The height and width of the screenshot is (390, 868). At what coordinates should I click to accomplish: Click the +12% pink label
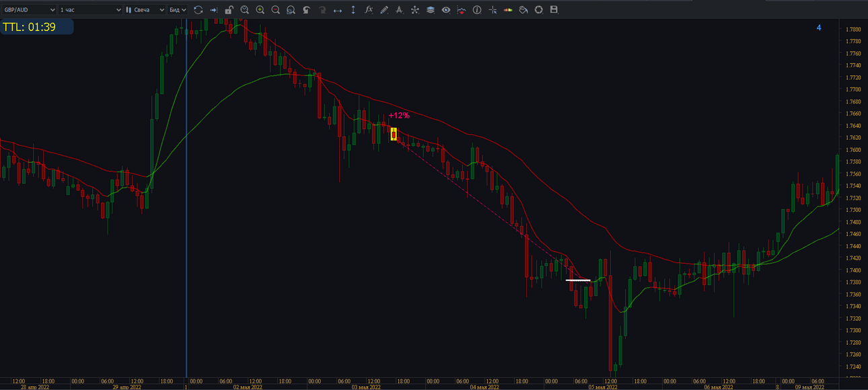click(399, 116)
